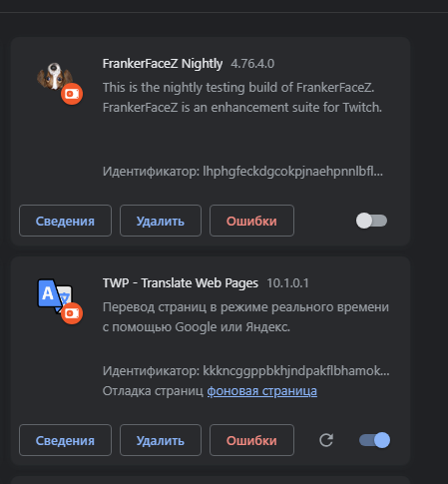
Task: Enable the FrankerFaceZ Nightly extension toggle
Action: [x=371, y=221]
